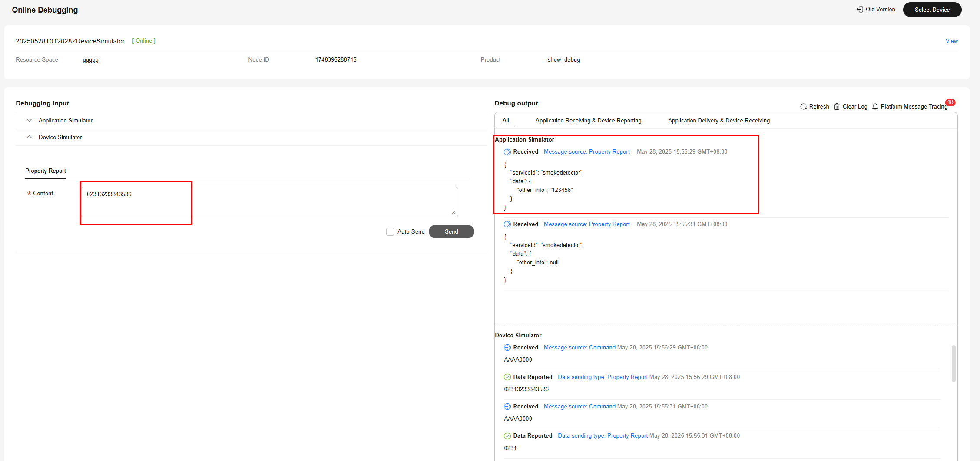This screenshot has height=461, width=980.
Task: Click the Clear Log trash icon
Action: [x=837, y=107]
